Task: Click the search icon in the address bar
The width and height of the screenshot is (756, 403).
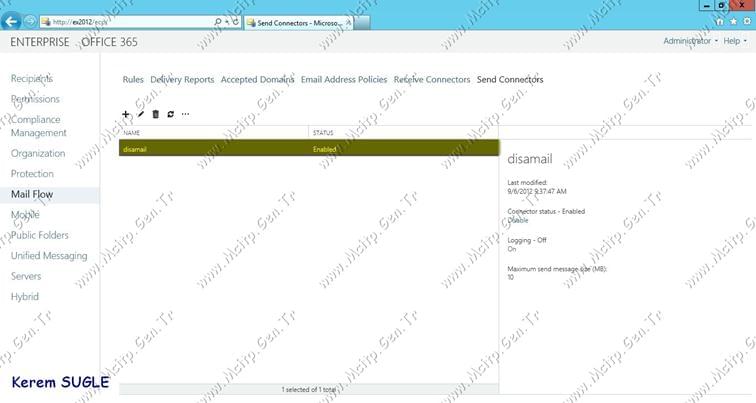Action: (x=217, y=22)
